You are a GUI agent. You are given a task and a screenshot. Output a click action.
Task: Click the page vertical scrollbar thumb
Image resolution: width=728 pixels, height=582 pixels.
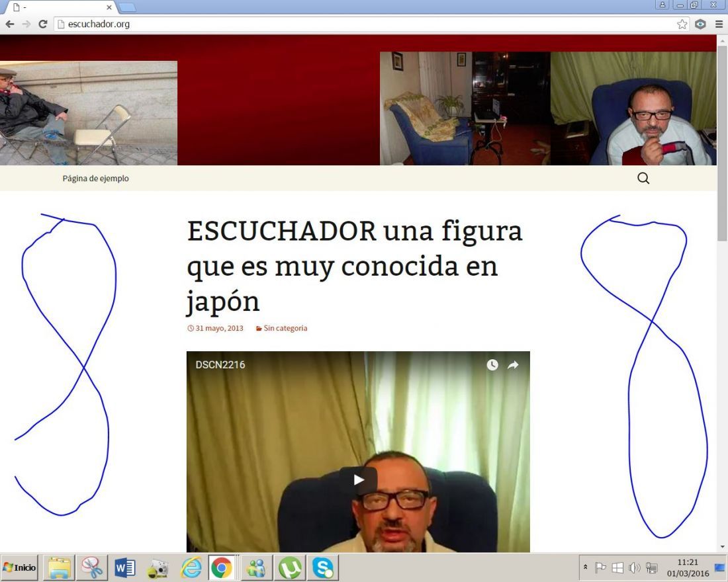tap(722, 143)
